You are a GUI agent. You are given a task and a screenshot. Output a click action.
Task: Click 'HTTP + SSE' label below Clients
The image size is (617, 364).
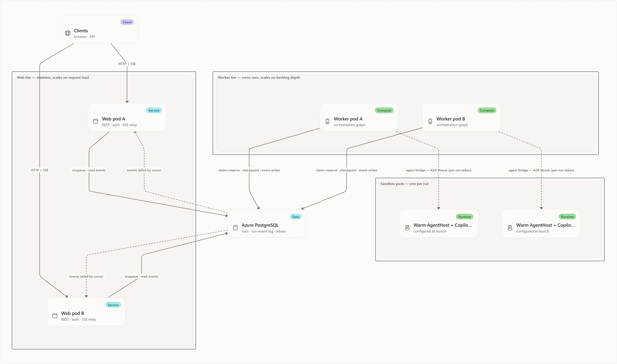click(127, 64)
